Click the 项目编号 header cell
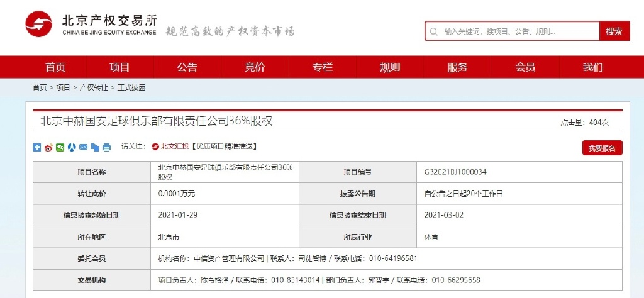This screenshot has height=298, width=644. (x=358, y=172)
